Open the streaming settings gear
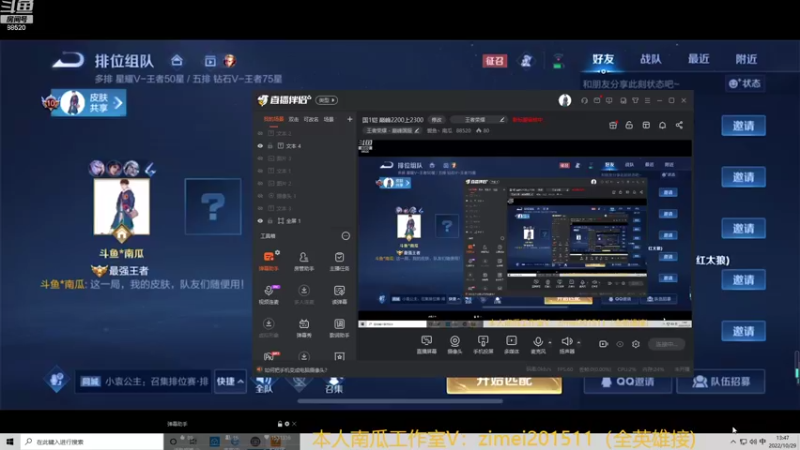This screenshot has width=800, height=450. (636, 344)
